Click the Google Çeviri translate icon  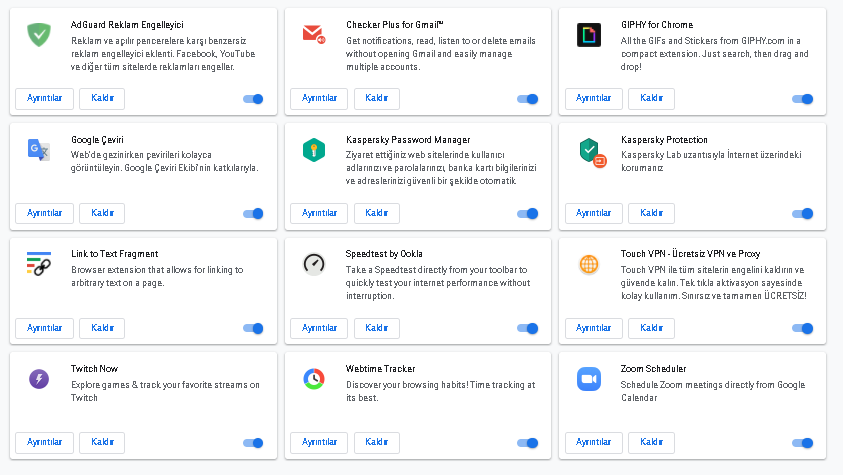point(39,150)
